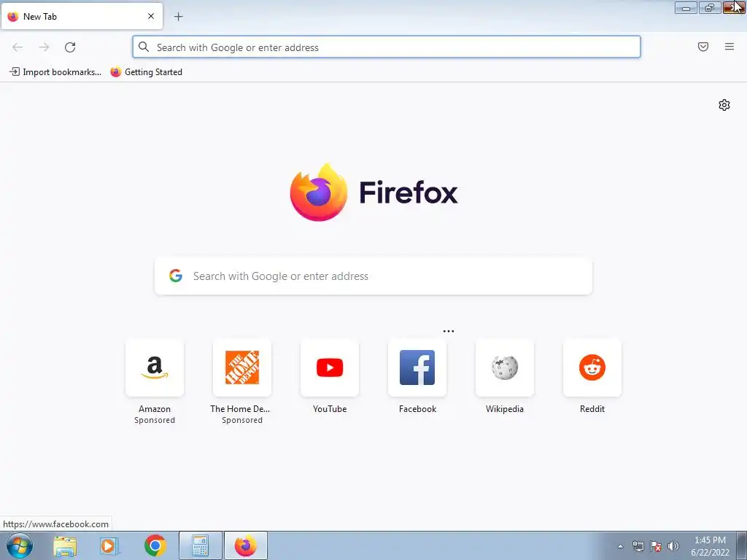Open the Reddit shortcut tile
Viewport: 747px width, 560px height.
(x=592, y=367)
